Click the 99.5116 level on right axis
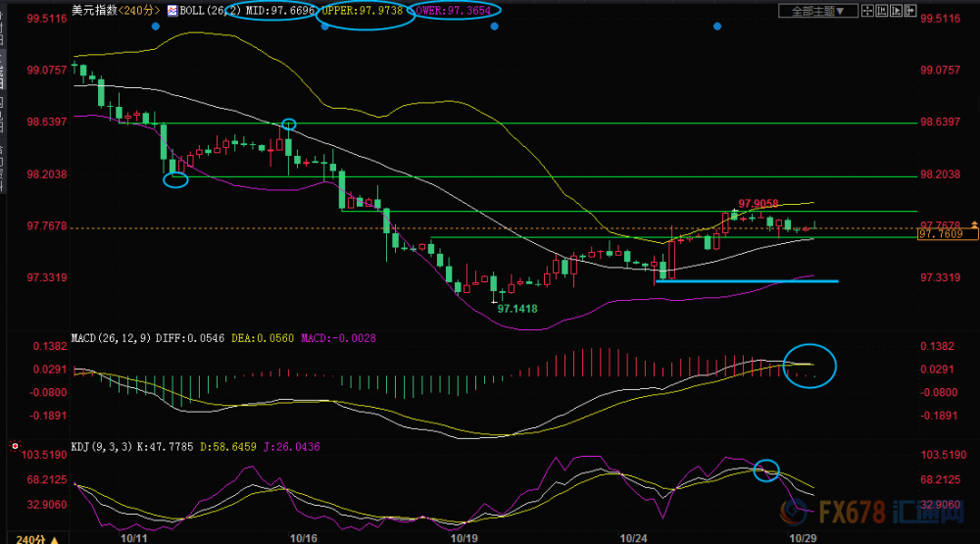This screenshot has width=980, height=544. (x=940, y=19)
